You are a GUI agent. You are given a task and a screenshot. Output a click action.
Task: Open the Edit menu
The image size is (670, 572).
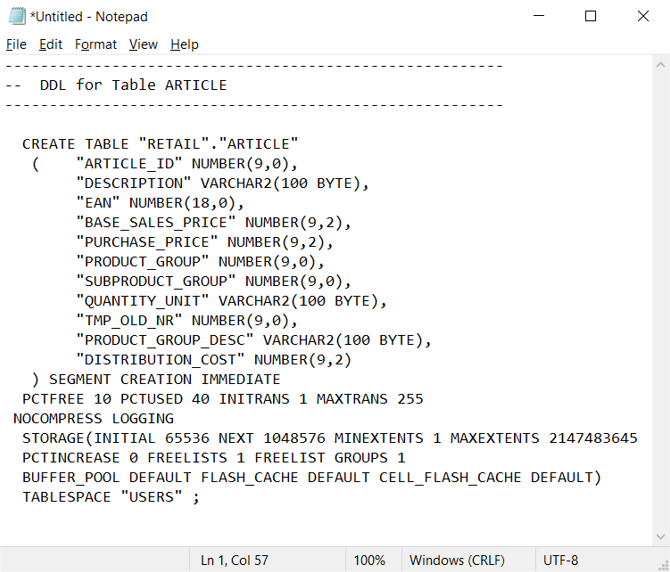[51, 44]
